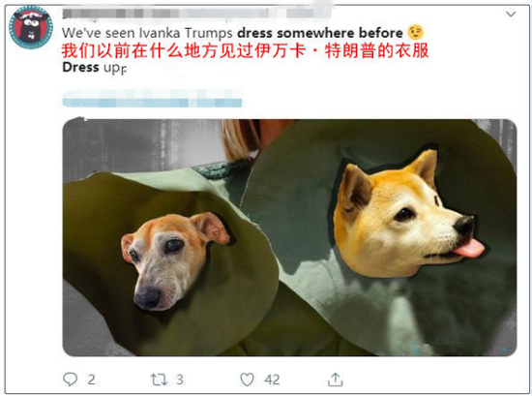
Task: Click the winking face emoji
Action: coord(416,33)
